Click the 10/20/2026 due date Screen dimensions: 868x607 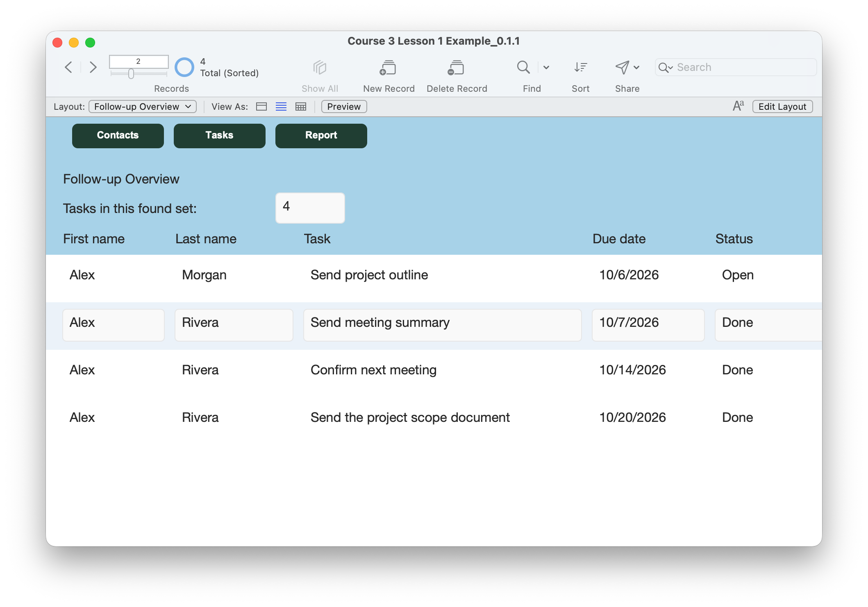click(x=632, y=417)
